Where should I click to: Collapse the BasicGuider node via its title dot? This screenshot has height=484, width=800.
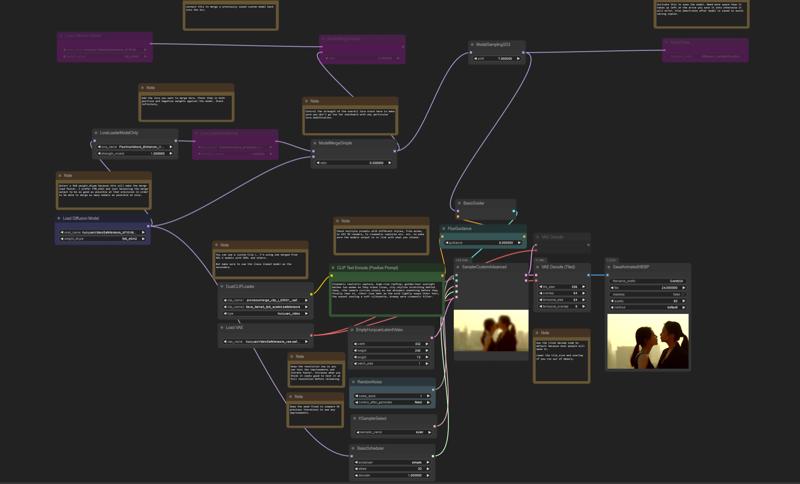[x=459, y=203]
